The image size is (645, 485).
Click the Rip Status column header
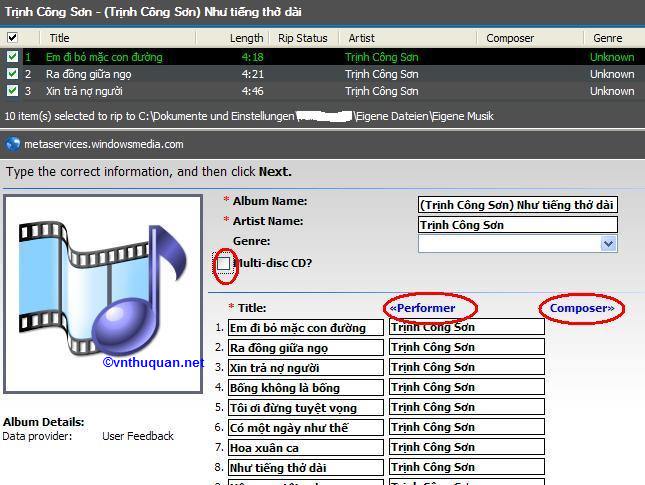pyautogui.click(x=303, y=38)
